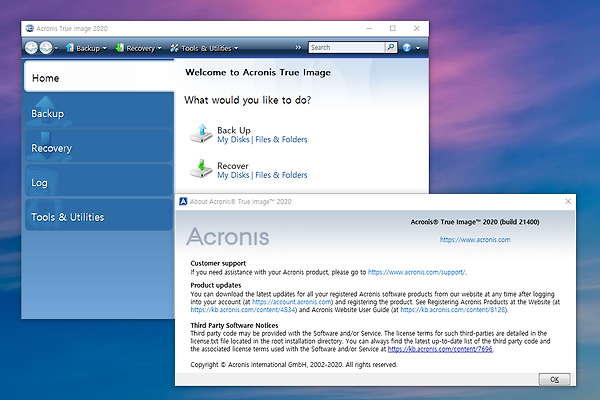Viewport: 600px width, 400px height.
Task: Select the Tools & Utilities sidebar tab
Action: point(99,216)
